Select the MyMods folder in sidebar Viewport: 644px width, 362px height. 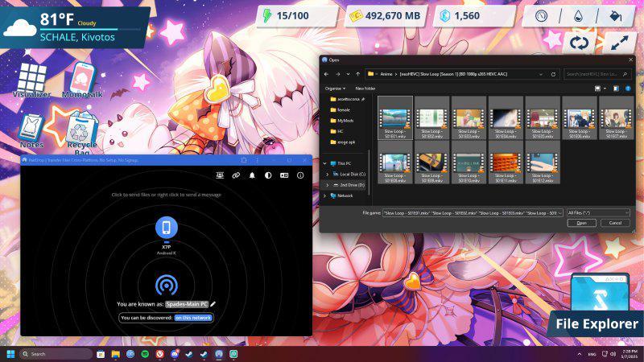(342, 121)
